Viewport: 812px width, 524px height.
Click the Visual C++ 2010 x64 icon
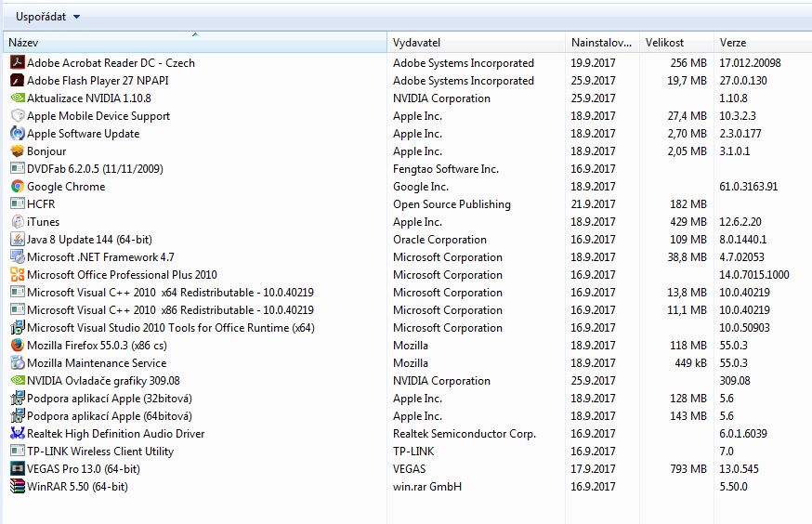pyautogui.click(x=18, y=292)
